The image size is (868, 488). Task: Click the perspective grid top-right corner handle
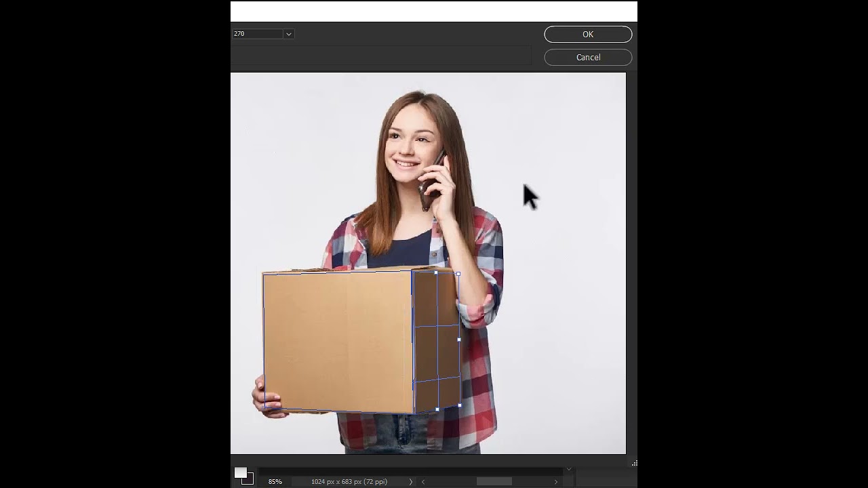pyautogui.click(x=458, y=274)
